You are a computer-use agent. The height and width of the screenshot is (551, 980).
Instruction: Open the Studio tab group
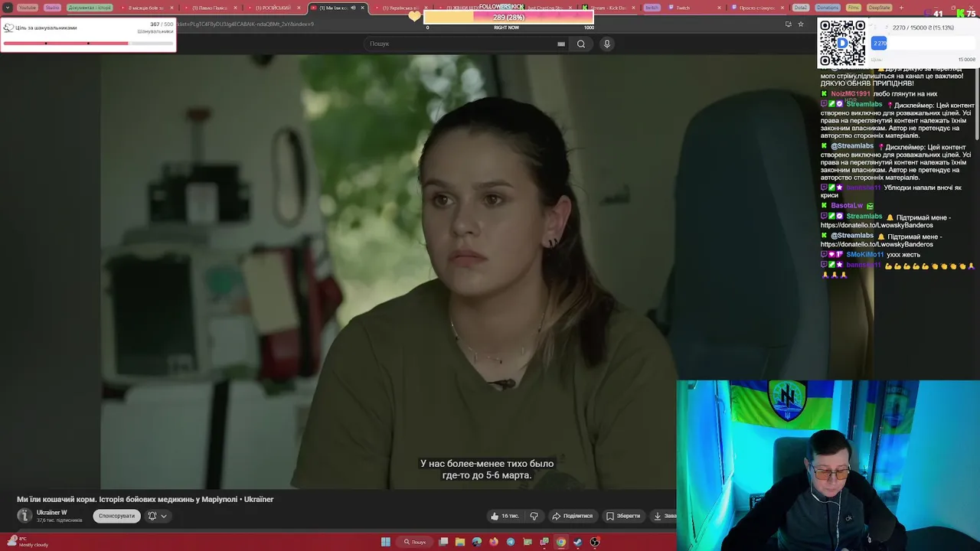click(x=52, y=8)
